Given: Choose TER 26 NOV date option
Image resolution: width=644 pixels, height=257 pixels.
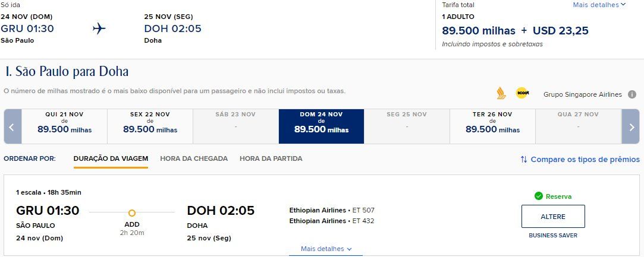Looking at the screenshot, I should 492,126.
